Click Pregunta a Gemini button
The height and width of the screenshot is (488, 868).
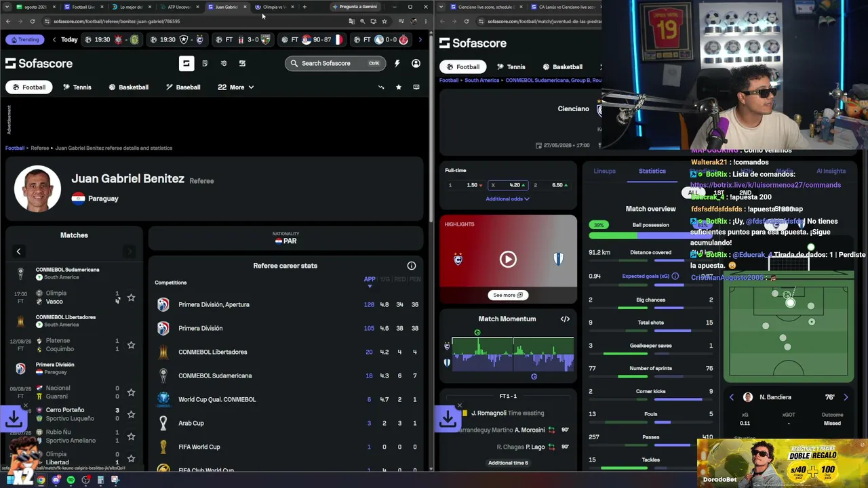(355, 7)
